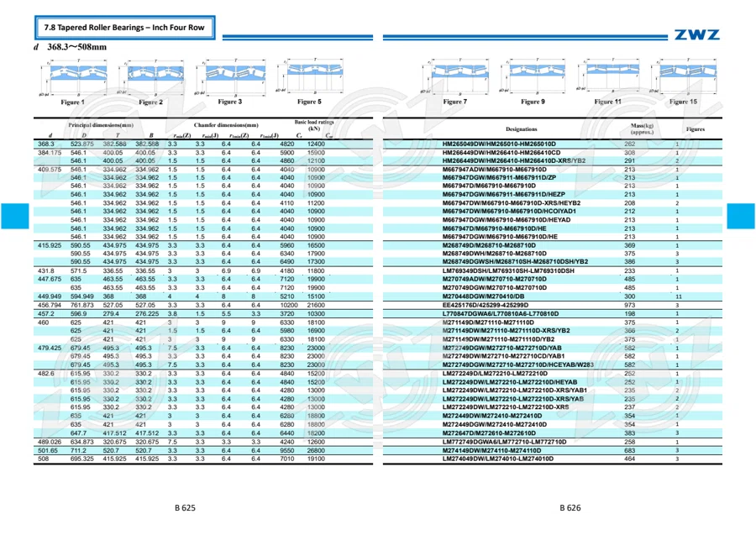Screen dimensions: 756x535
Task: Click the Figure 1 bearing diagram
Action: 73,78
